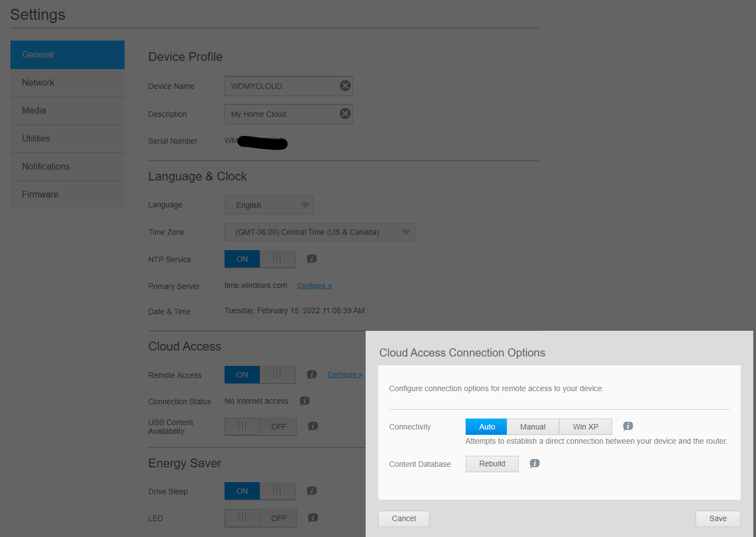Cancel the Cloud Access Connection Options dialog
The image size is (756, 537).
tap(404, 519)
